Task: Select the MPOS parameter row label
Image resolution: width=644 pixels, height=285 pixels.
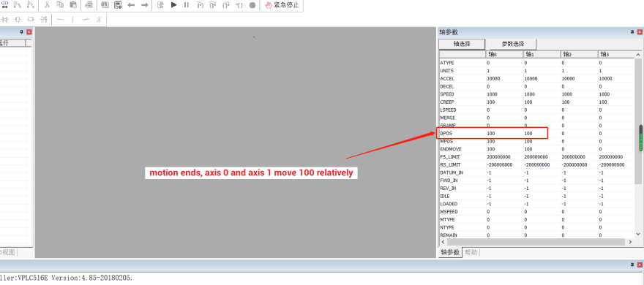Action: point(446,142)
